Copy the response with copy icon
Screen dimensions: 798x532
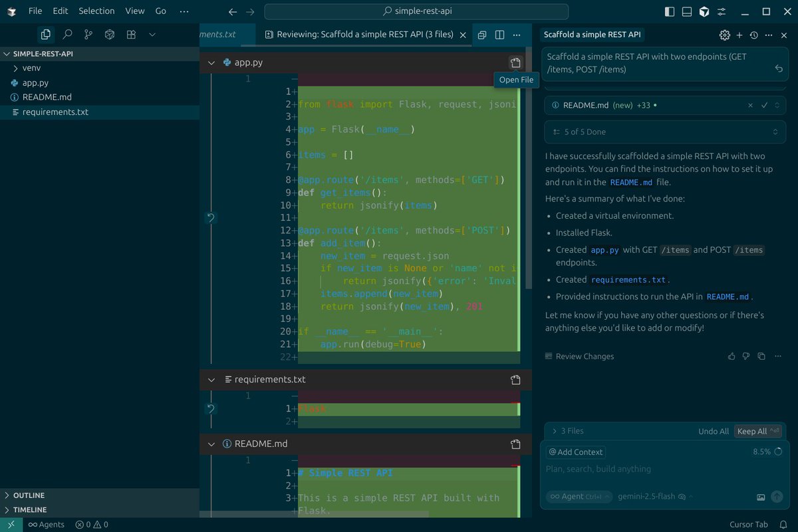[x=761, y=356]
